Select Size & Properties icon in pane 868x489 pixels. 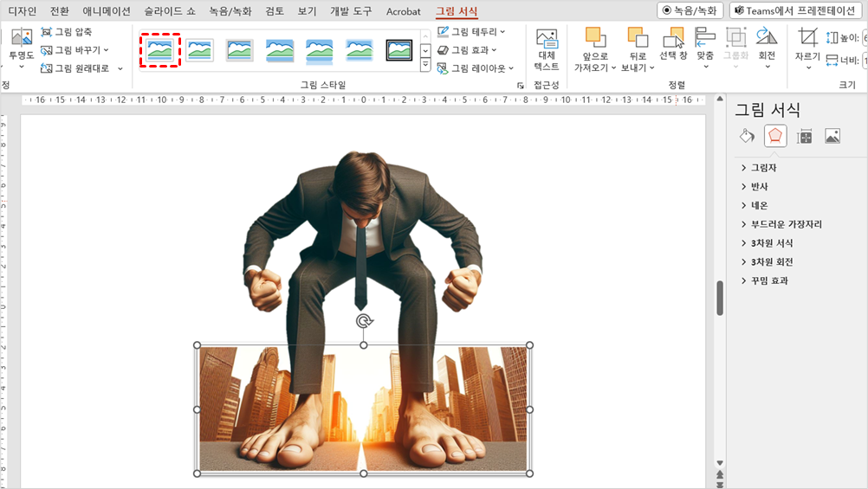coord(805,136)
